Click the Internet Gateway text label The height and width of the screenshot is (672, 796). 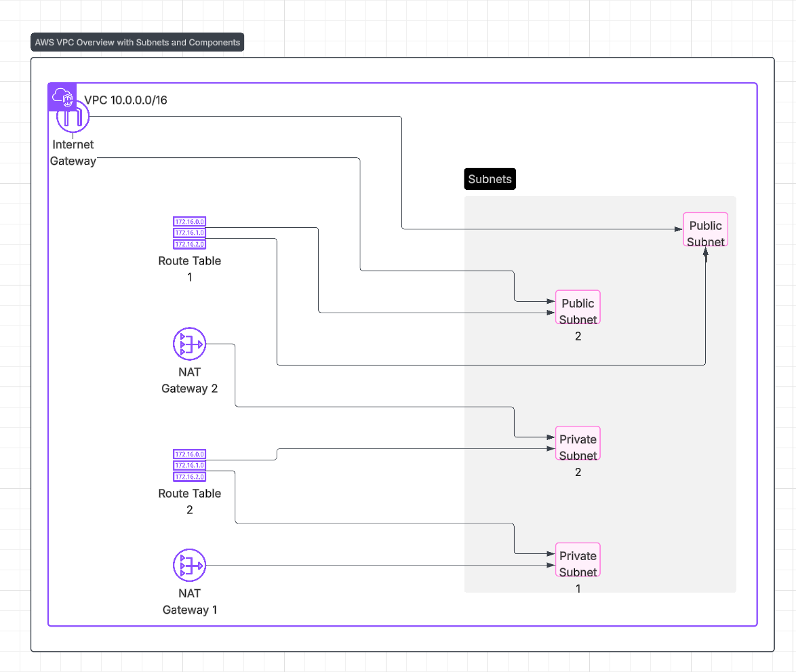click(x=73, y=153)
